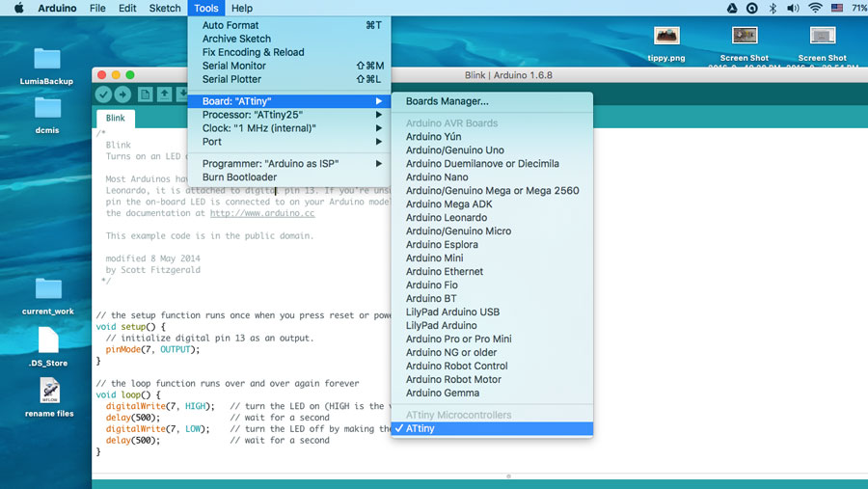The height and width of the screenshot is (489, 868).
Task: Select Arduino/Genuino Mega or Mega 2560
Action: (492, 191)
